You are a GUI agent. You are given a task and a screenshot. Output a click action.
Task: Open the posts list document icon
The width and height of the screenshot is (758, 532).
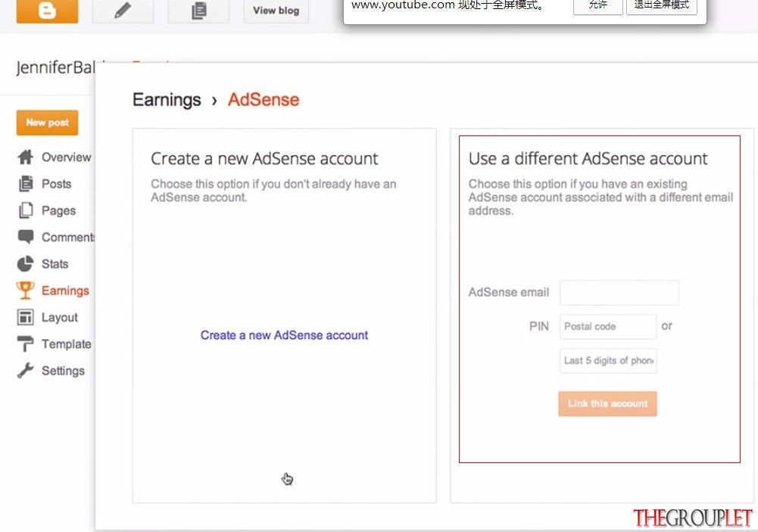click(198, 11)
